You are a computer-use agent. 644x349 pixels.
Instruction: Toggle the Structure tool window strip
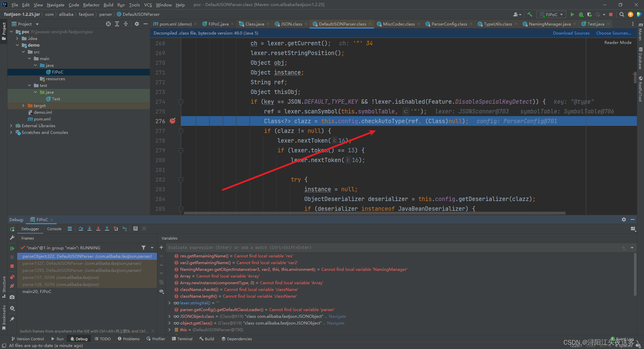4,287
